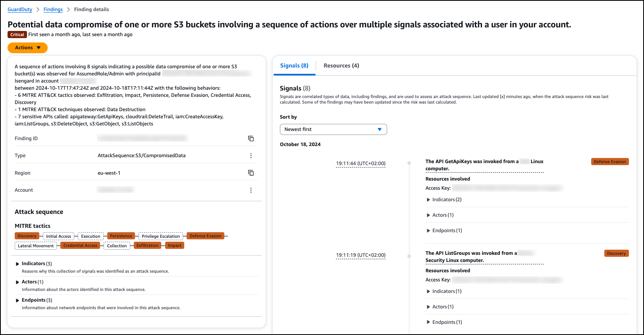Click the Discovery MITRE tactic tag
This screenshot has height=335, width=644.
click(27, 236)
